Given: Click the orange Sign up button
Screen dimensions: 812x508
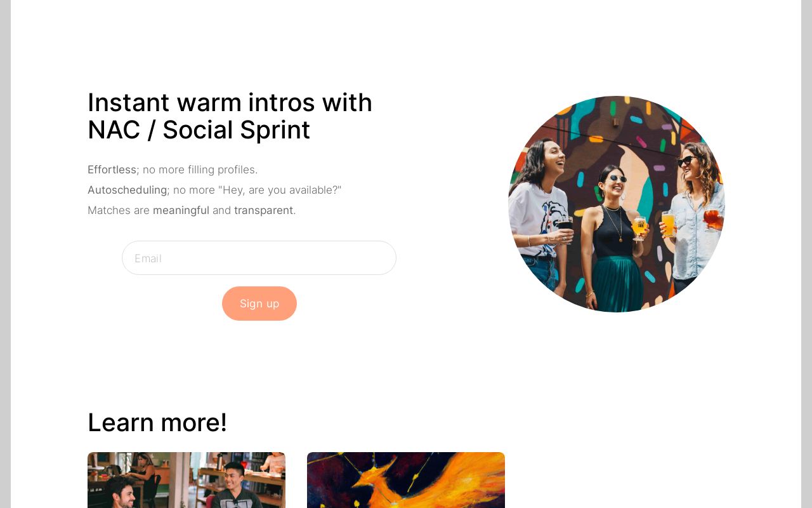Looking at the screenshot, I should [259, 304].
